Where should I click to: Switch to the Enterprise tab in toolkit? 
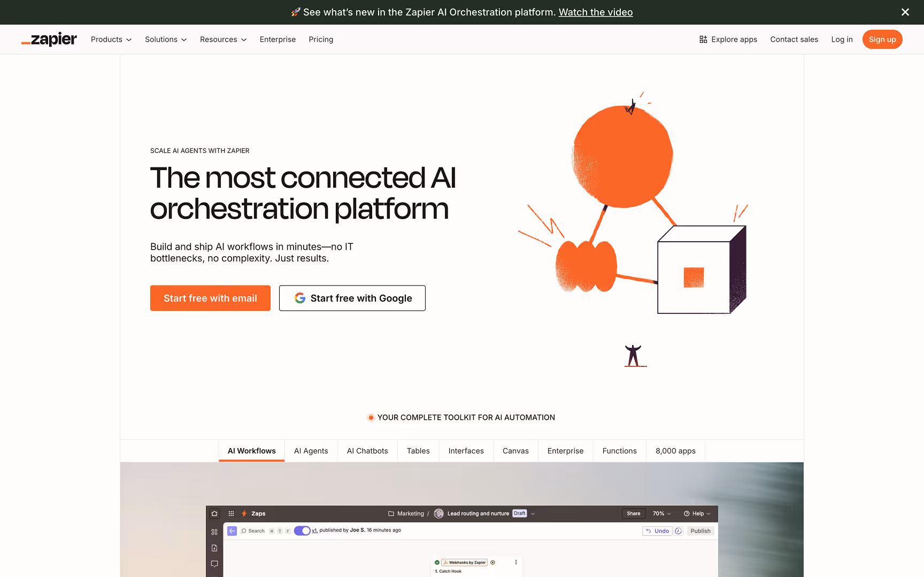point(565,451)
